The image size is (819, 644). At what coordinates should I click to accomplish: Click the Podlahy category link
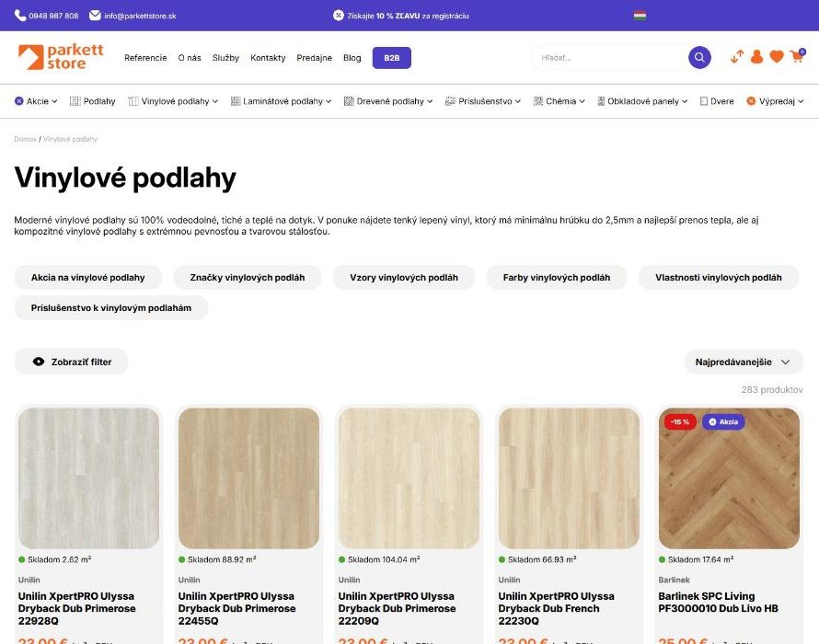tap(99, 101)
